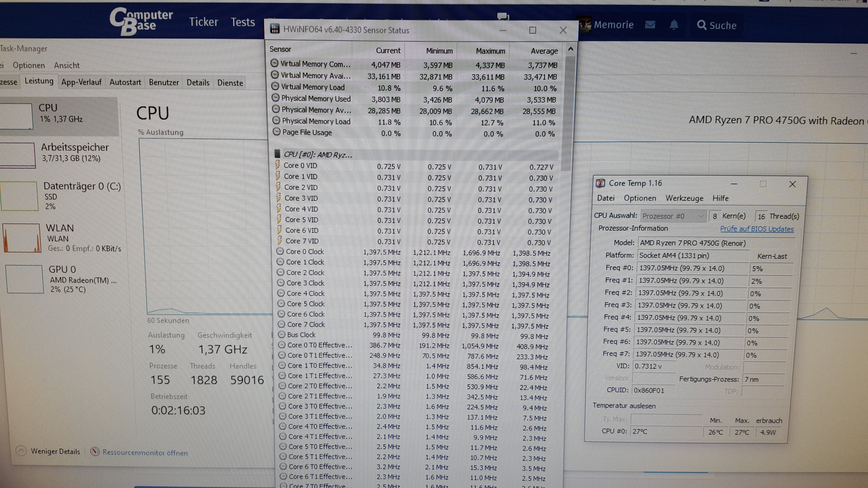Image resolution: width=868 pixels, height=488 pixels.
Task: Click the Virtual Memory Load sensor icon
Action: tap(275, 86)
